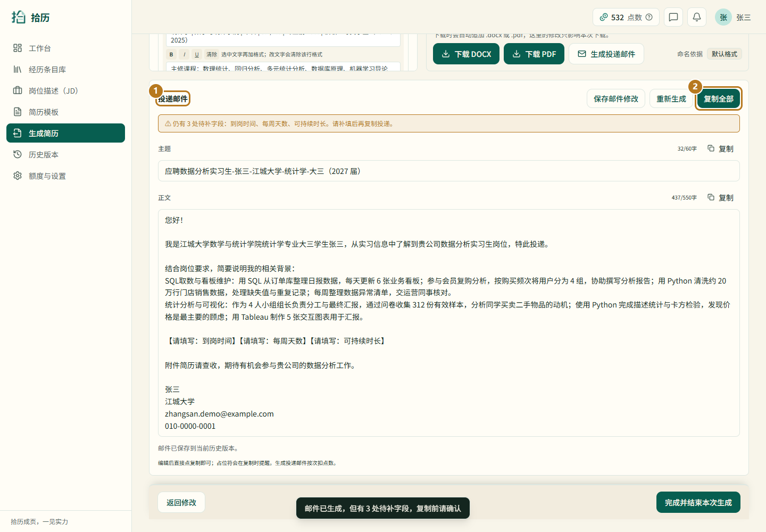Copy the email subject with 主题 复制
Screen dimensions: 766x532
pyautogui.click(x=721, y=148)
